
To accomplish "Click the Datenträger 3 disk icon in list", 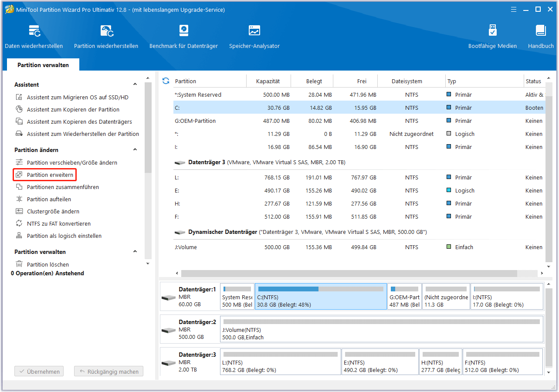I will [x=180, y=162].
